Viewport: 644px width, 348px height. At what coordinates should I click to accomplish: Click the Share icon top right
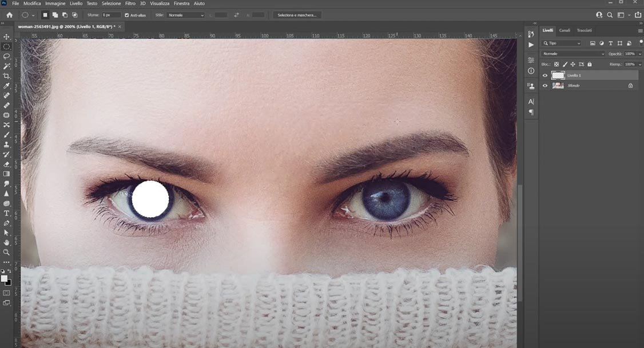[x=638, y=15]
